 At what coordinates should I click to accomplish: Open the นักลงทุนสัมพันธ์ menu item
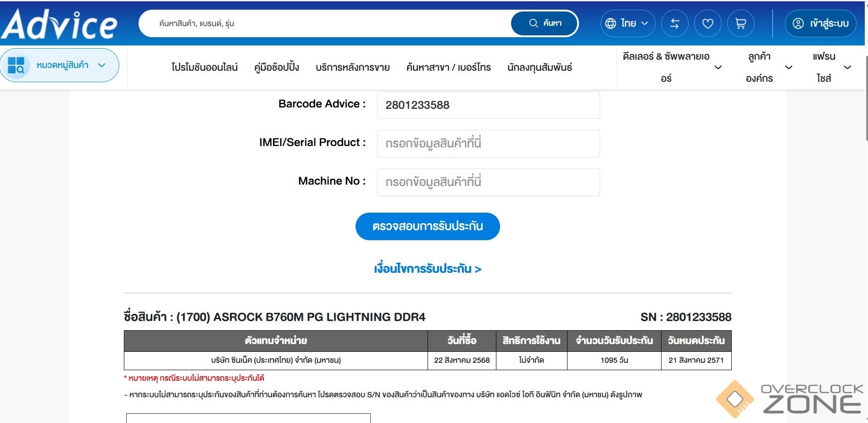(540, 67)
